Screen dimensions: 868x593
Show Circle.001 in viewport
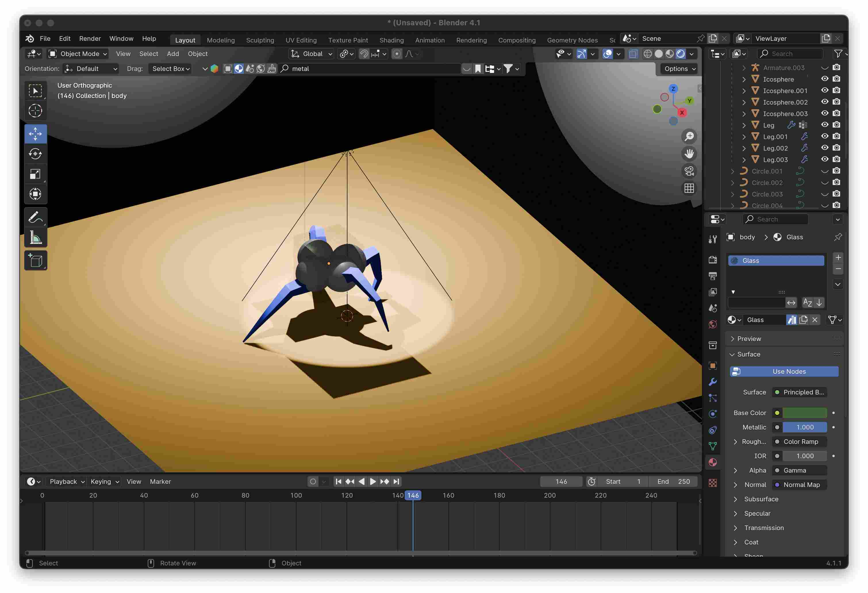[x=825, y=171]
